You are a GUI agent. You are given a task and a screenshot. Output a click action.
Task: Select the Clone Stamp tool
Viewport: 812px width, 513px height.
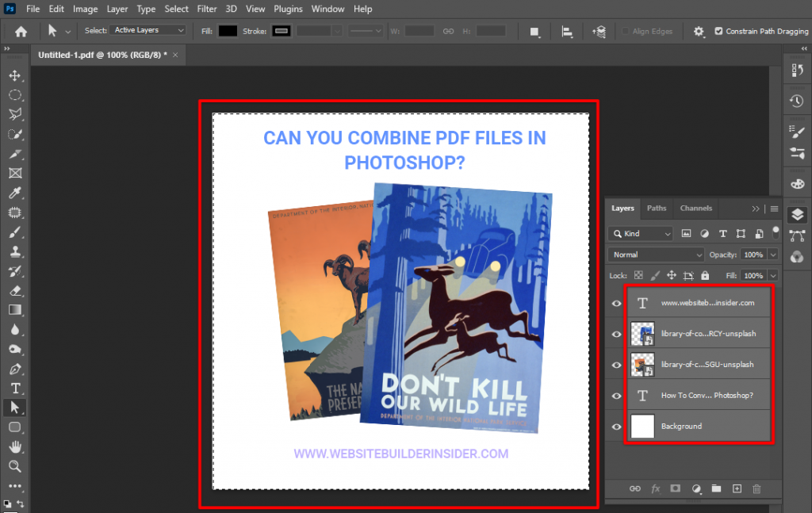(14, 251)
